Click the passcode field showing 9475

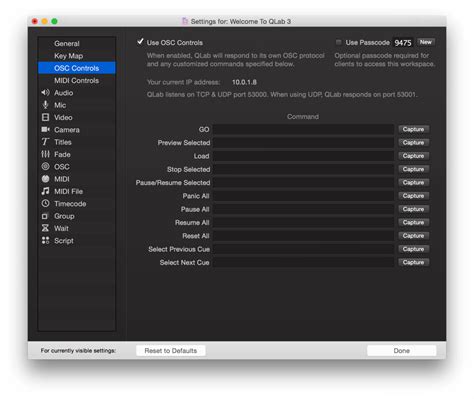coord(403,43)
